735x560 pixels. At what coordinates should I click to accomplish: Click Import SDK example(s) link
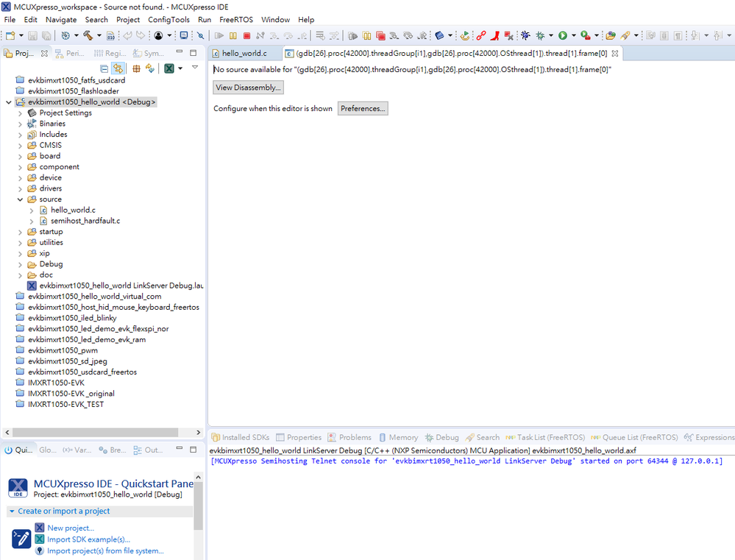tap(88, 539)
